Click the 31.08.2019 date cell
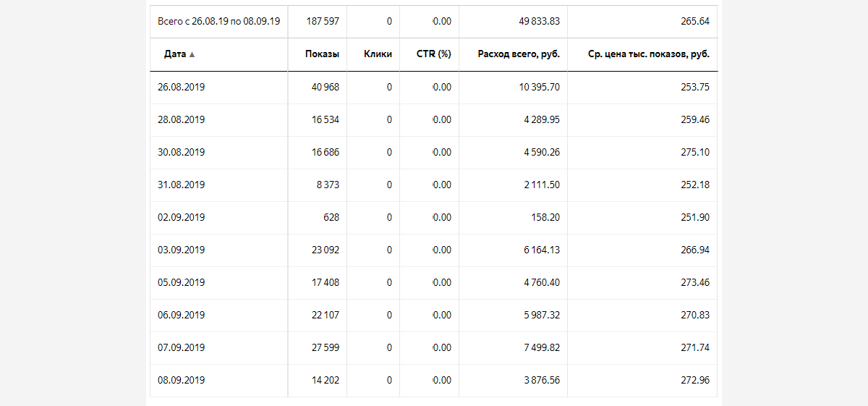The width and height of the screenshot is (868, 406). click(181, 185)
